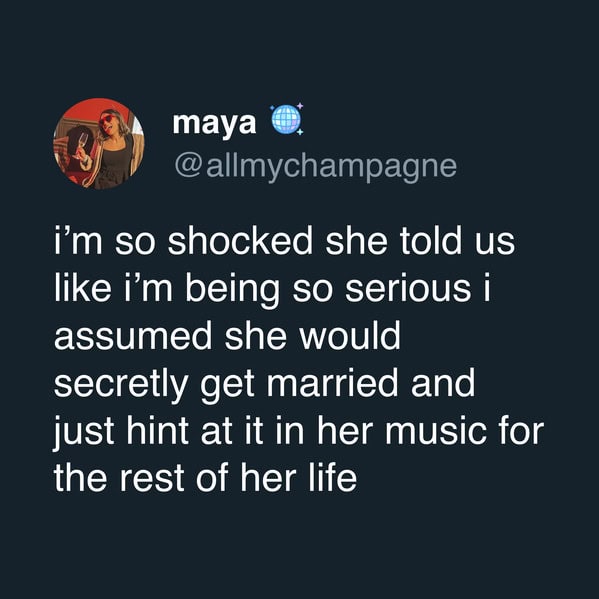
Task: Open the @allmychampagne handle link
Action: 316,167
